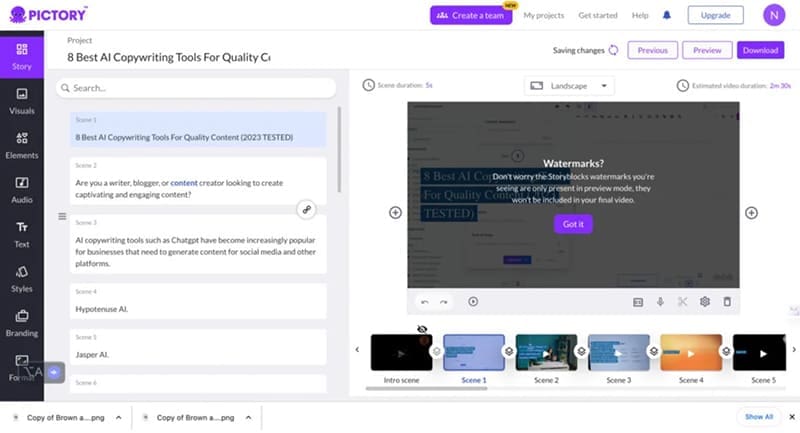Select Scene 5 Jasper AI card
This screenshot has width=800, height=433.
tap(198, 347)
